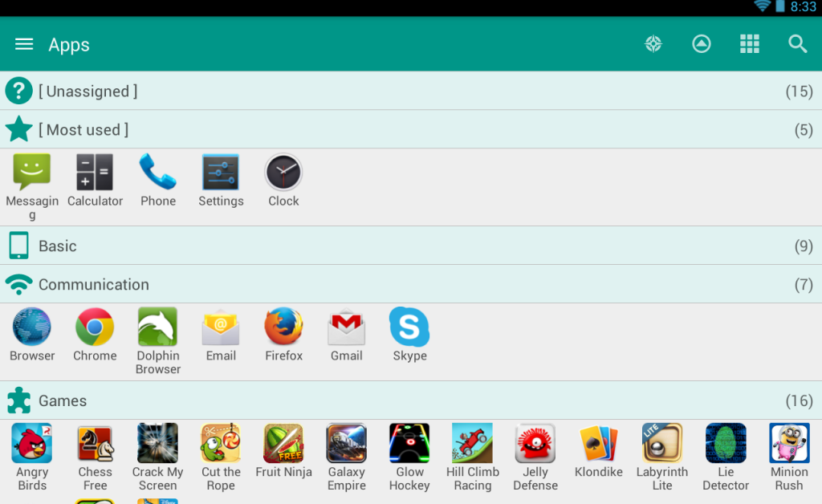Switch to grid view using grid icon
Image resolution: width=822 pixels, height=504 pixels.
pos(750,44)
